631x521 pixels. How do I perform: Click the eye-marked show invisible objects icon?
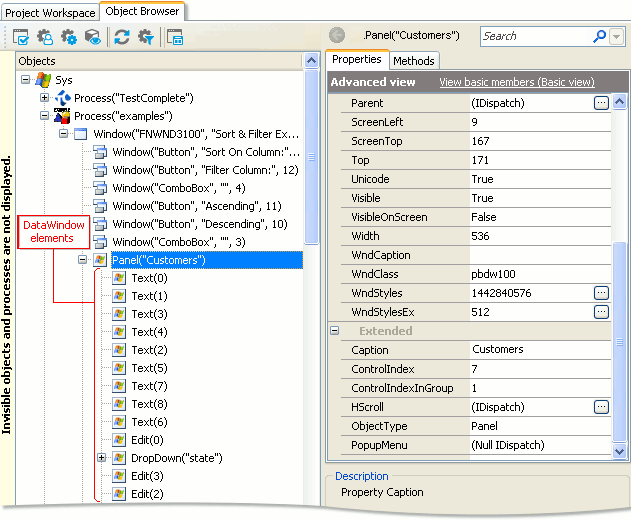(93, 38)
